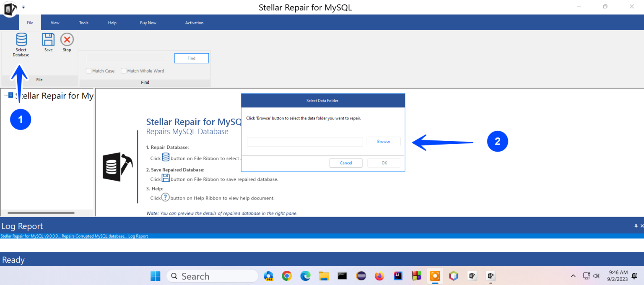Open IntelliJ IDEA from the taskbar

click(x=397, y=276)
